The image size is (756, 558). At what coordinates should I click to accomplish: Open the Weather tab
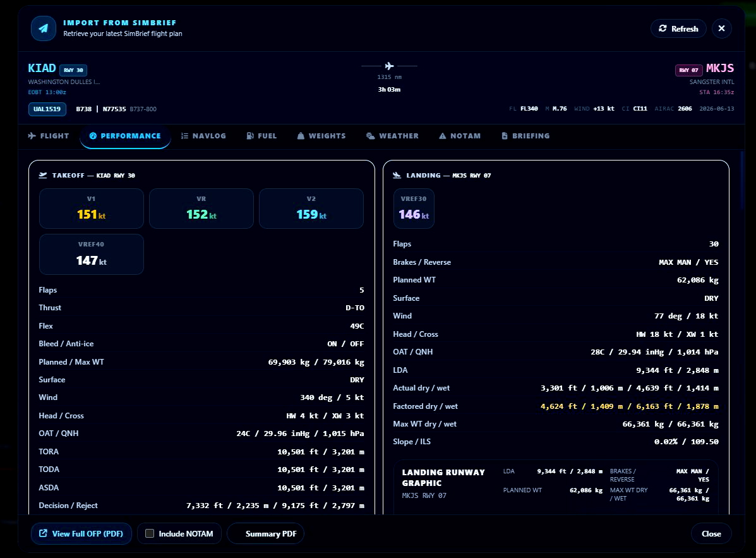tap(392, 136)
